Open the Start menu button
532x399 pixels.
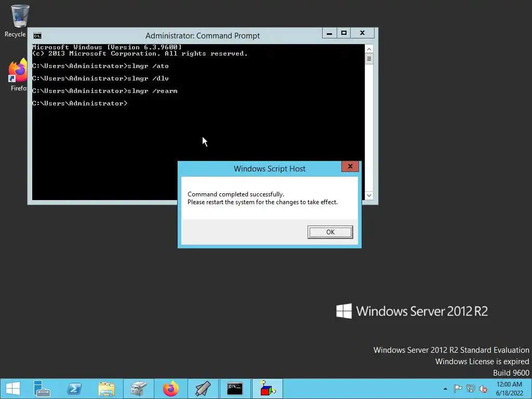coord(13,389)
